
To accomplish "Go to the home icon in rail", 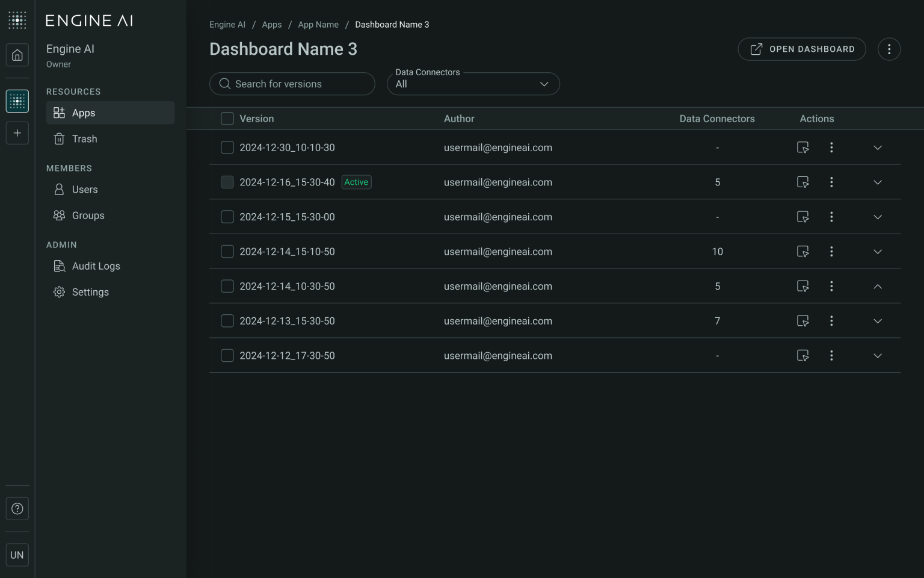I will pos(17,55).
